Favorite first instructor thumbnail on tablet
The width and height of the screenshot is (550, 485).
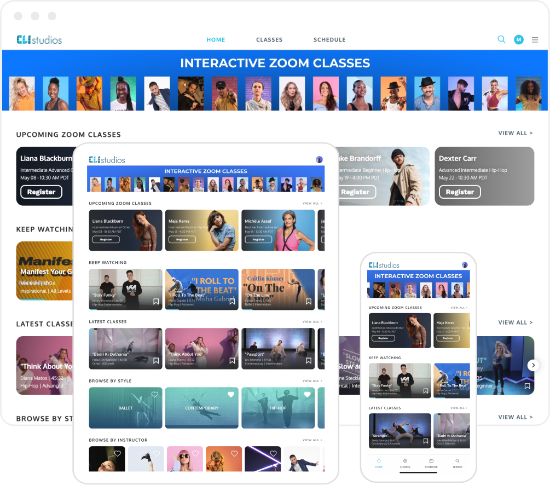[118, 453]
